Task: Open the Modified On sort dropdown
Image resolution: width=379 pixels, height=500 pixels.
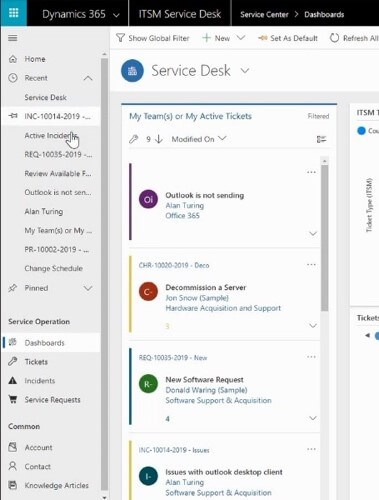Action: click(x=199, y=139)
